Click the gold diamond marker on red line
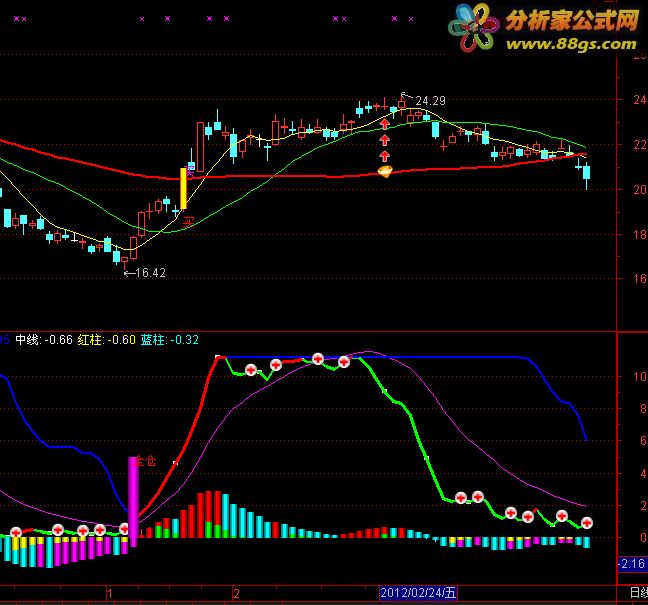This screenshot has width=648, height=605. (385, 171)
